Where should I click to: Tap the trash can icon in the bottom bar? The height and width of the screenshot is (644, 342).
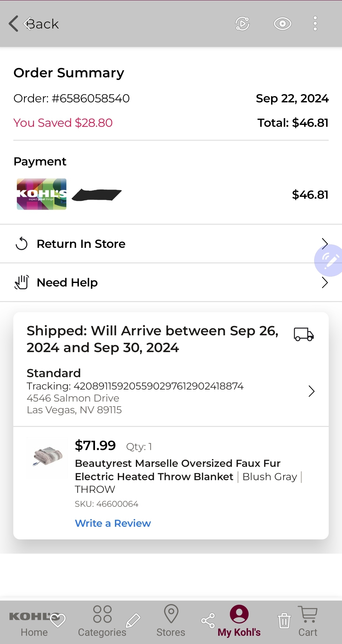click(x=284, y=621)
